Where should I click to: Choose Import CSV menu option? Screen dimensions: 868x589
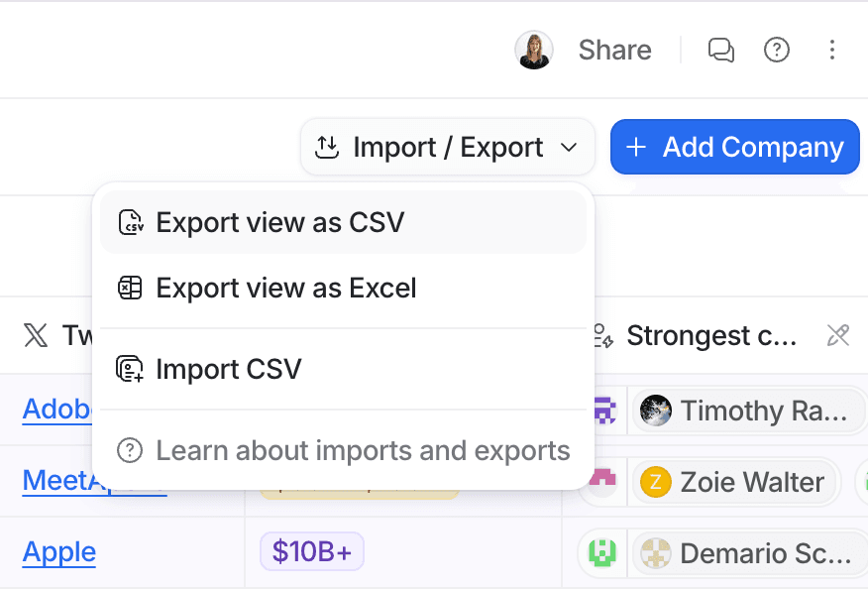(x=228, y=369)
